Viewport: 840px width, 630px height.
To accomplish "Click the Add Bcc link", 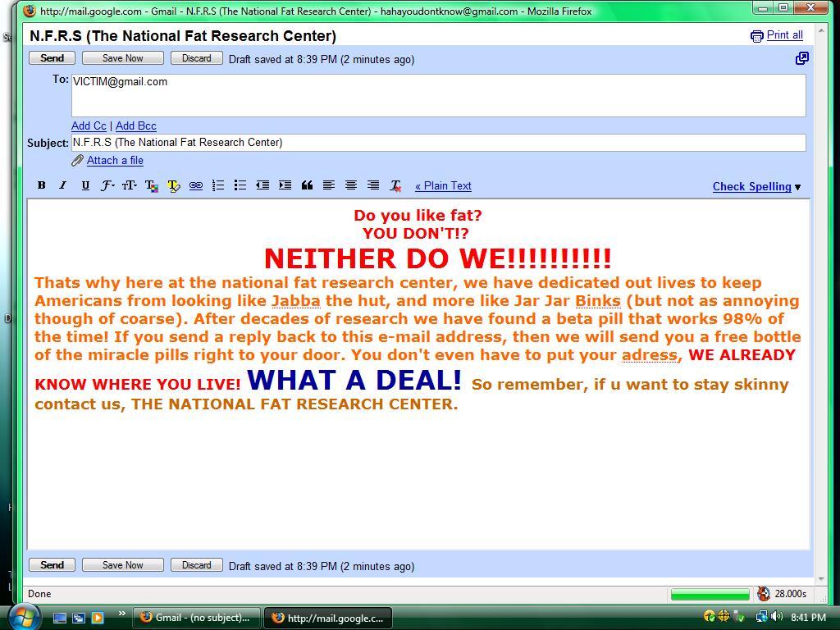I will pos(135,126).
